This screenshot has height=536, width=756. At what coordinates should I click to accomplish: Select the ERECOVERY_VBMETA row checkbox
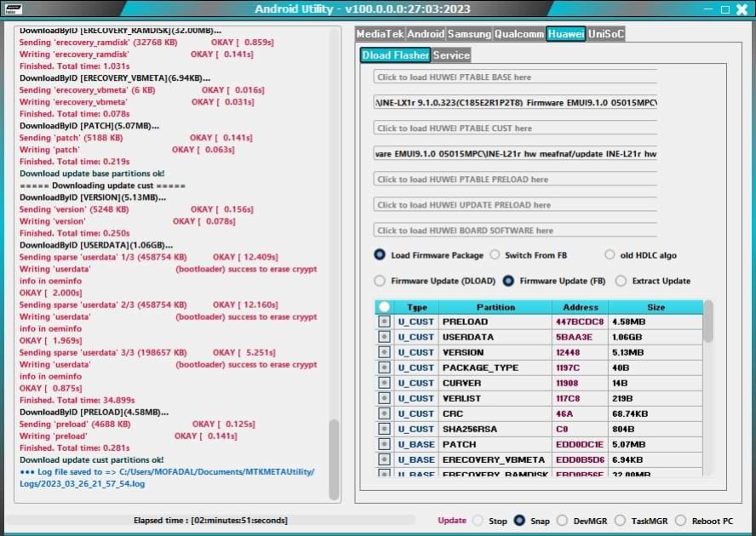(385, 459)
